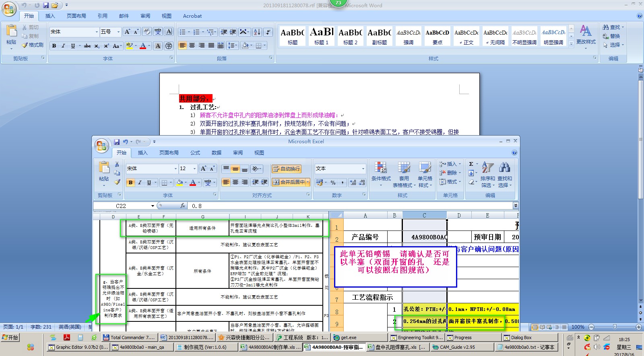Toggle bold in the Word ribbon
Image resolution: width=644 pixels, height=356 pixels.
point(54,46)
